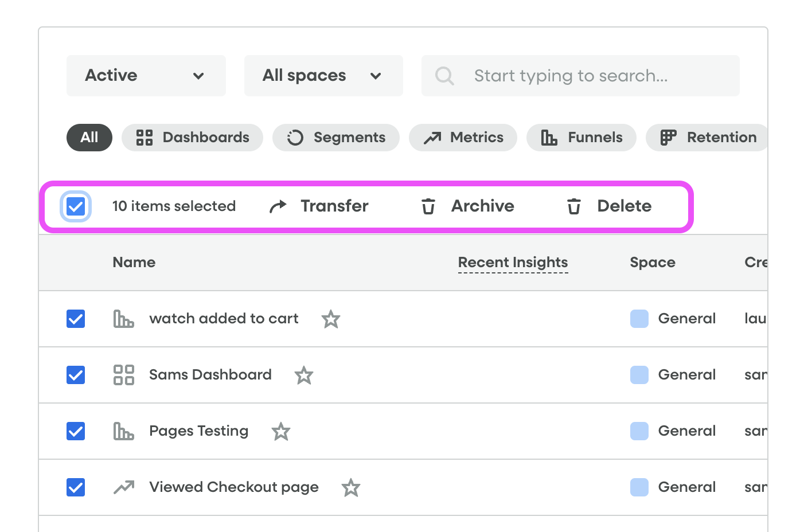Screen dimensions: 804x532
Task: Switch to the Funnels filter
Action: point(581,138)
